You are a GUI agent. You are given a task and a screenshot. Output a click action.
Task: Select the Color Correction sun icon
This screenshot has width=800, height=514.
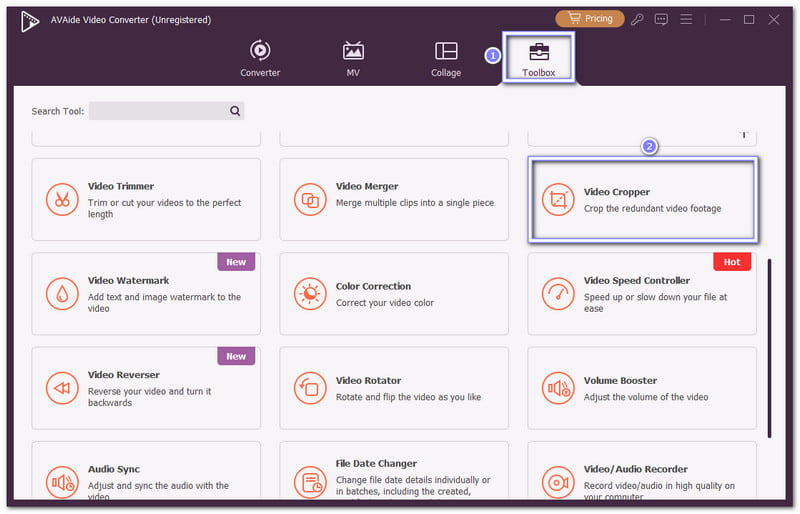(x=310, y=294)
